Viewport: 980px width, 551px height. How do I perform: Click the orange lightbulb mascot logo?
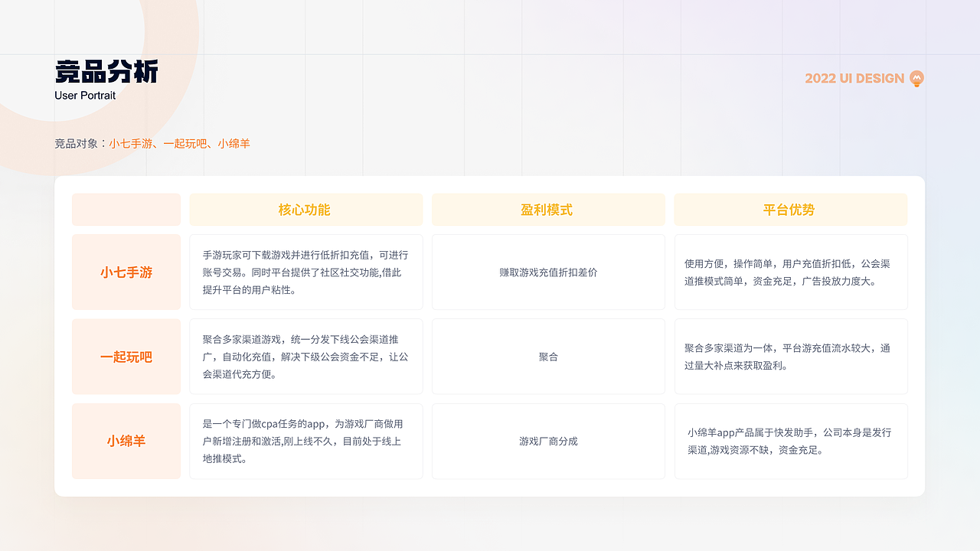[916, 78]
